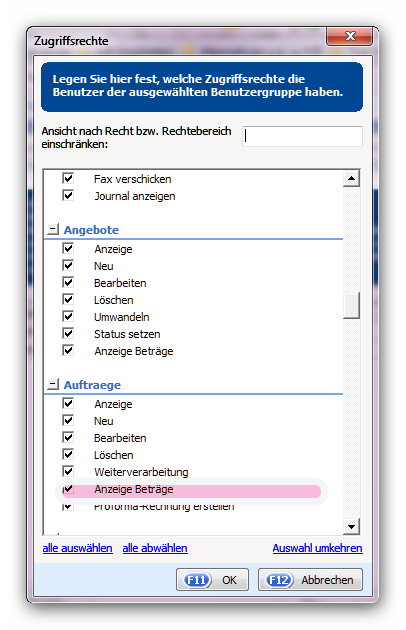Click the scrollbar thumb in rights list

(351, 305)
